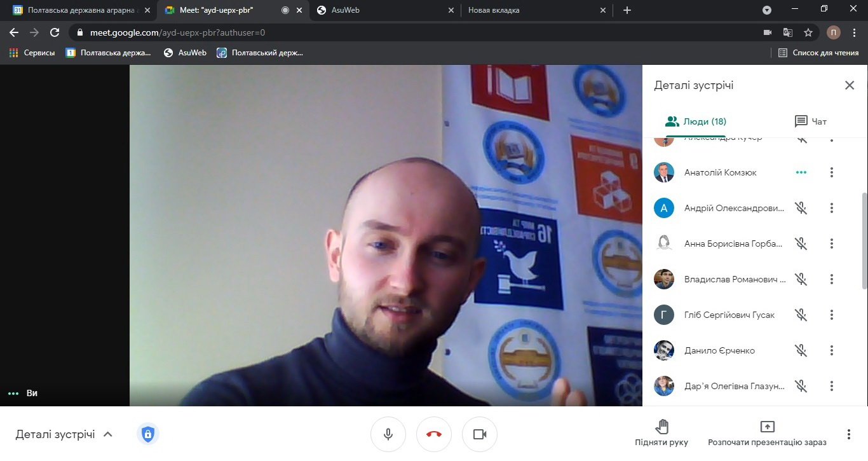The width and height of the screenshot is (868, 461).
Task: Open the Chrome profile avatar П
Action: click(x=834, y=32)
